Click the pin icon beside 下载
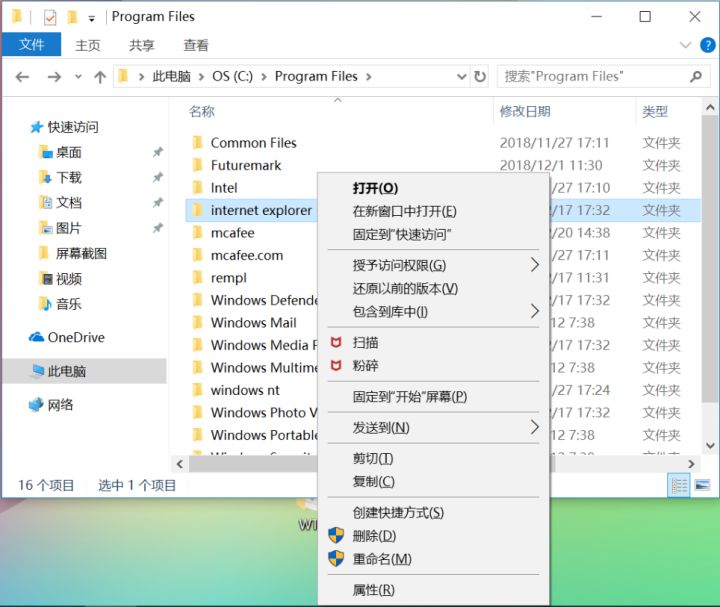Image resolution: width=720 pixels, height=607 pixels. [x=158, y=177]
